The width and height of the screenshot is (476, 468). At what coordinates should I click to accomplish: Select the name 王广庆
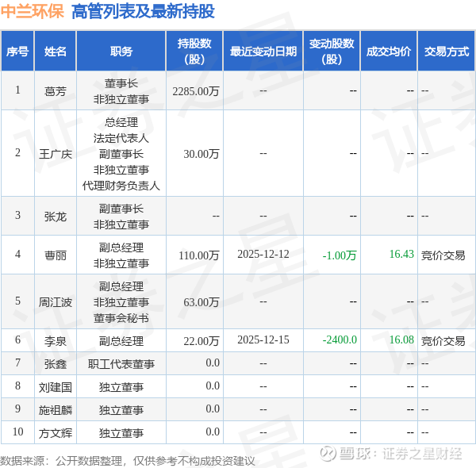click(56, 154)
